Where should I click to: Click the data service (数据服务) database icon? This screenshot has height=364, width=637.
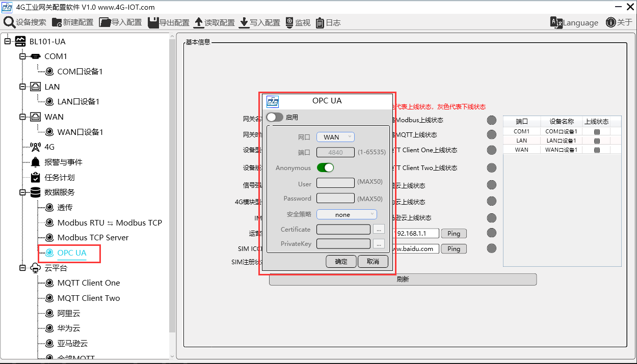[36, 192]
